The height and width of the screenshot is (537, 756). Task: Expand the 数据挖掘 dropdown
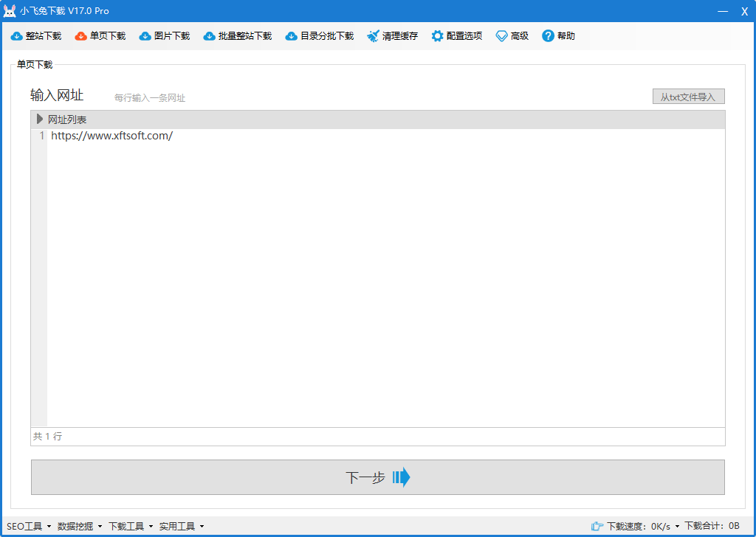[x=80, y=526]
